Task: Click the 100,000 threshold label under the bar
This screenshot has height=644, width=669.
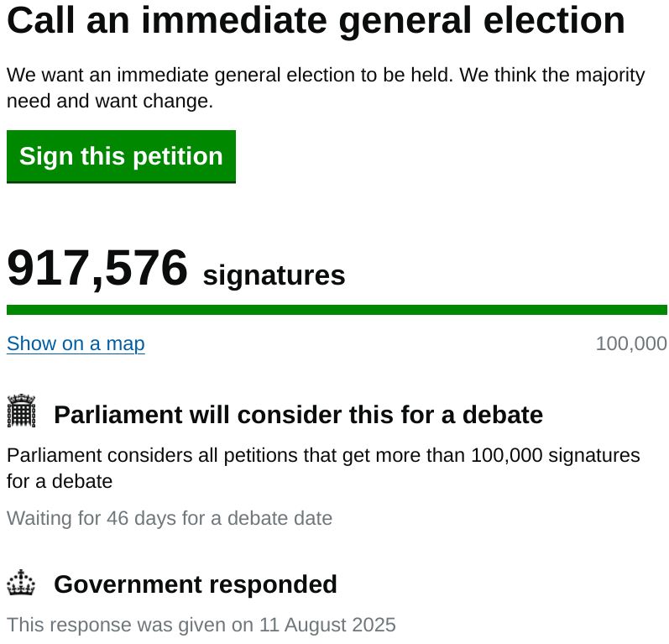Action: (x=630, y=344)
